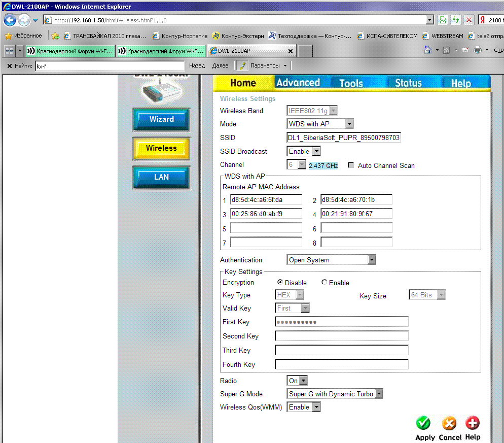Open the Mode WDS with AP dropdown
The height and width of the screenshot is (443, 504).
(320, 124)
